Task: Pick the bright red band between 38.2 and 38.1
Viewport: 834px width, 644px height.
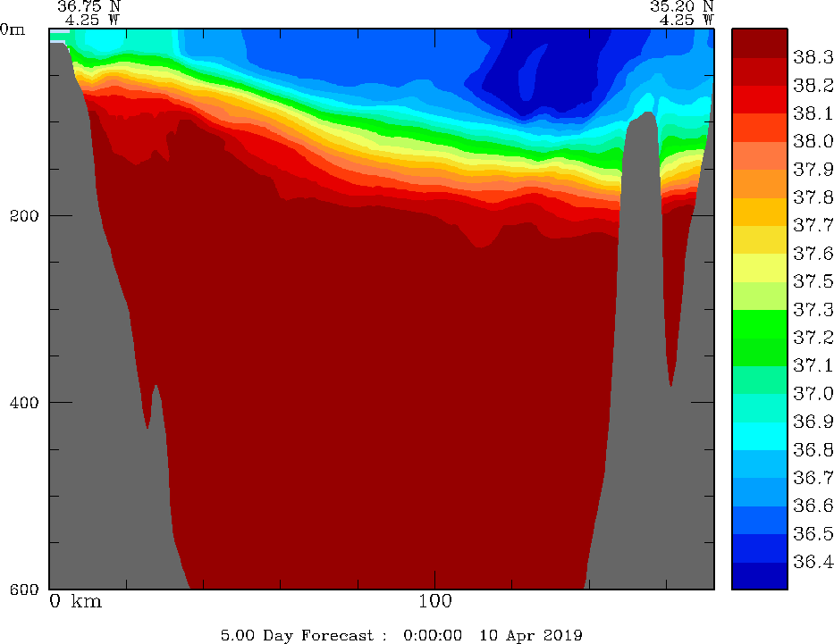Action: pyautogui.click(x=759, y=99)
